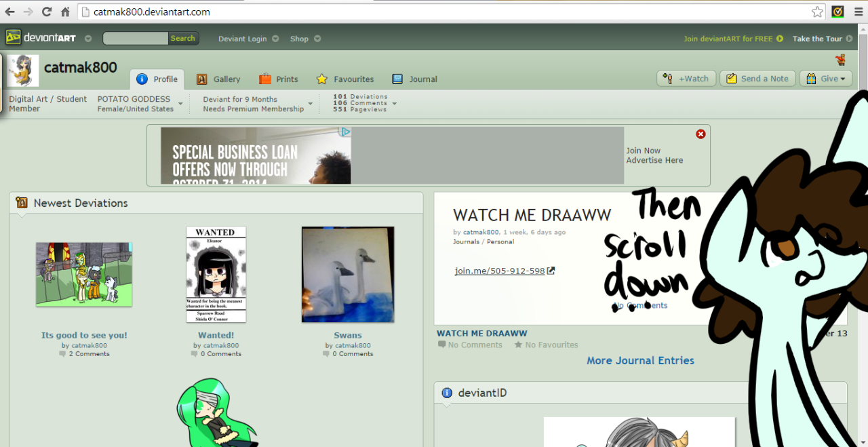Click the business loan advertisement banner

(256, 155)
